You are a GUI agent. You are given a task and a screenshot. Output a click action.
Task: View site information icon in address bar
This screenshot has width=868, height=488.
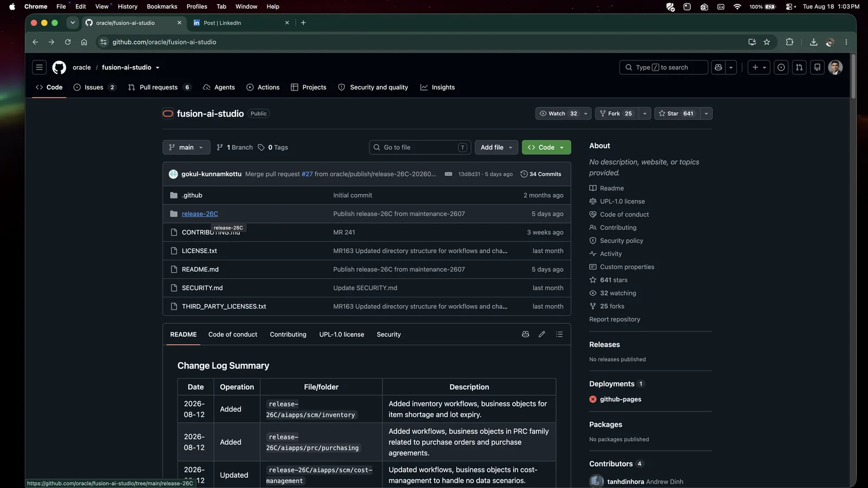[x=104, y=42]
